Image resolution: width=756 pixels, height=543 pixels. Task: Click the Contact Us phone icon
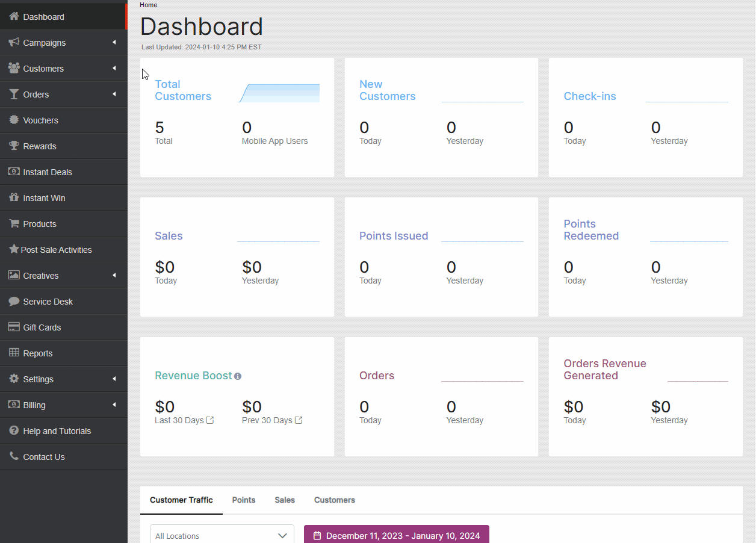(14, 456)
